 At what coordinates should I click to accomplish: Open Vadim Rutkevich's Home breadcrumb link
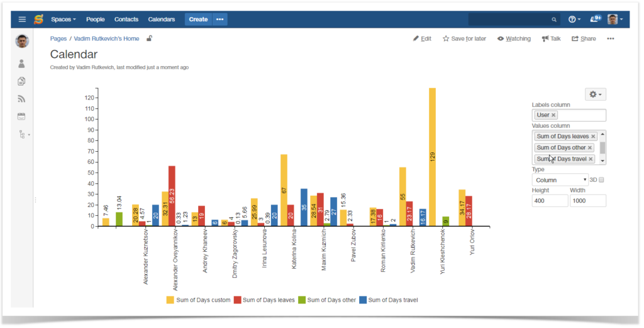coord(107,38)
